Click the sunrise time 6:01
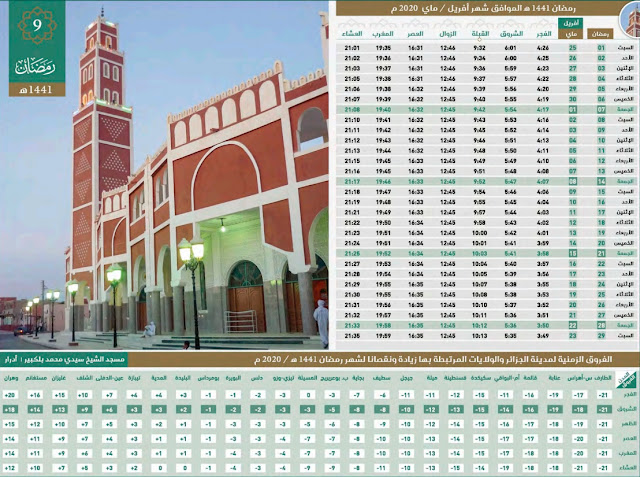The width and height of the screenshot is (640, 477). (x=511, y=48)
